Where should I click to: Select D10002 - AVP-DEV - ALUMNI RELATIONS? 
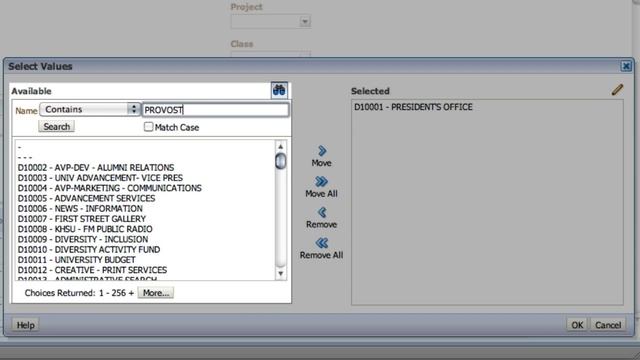[96, 168]
